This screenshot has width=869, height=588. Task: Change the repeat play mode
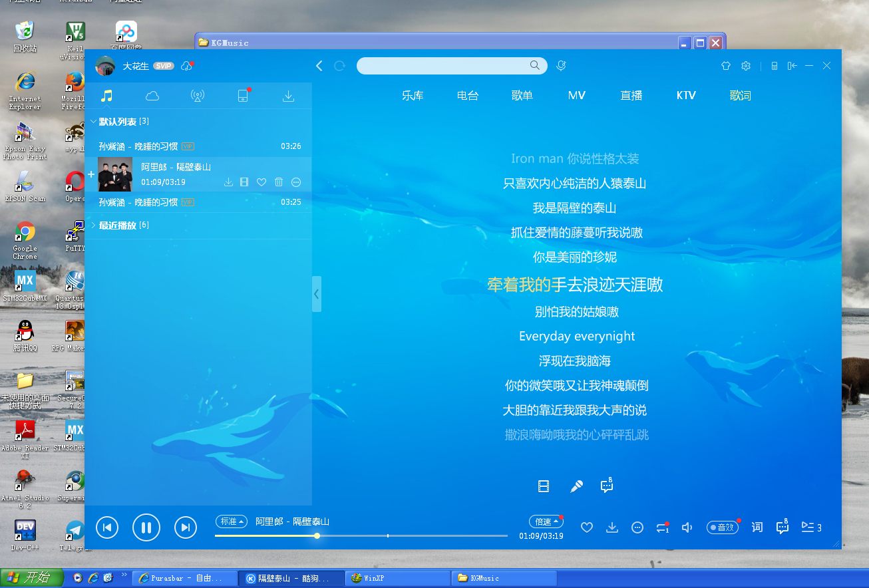(x=662, y=527)
